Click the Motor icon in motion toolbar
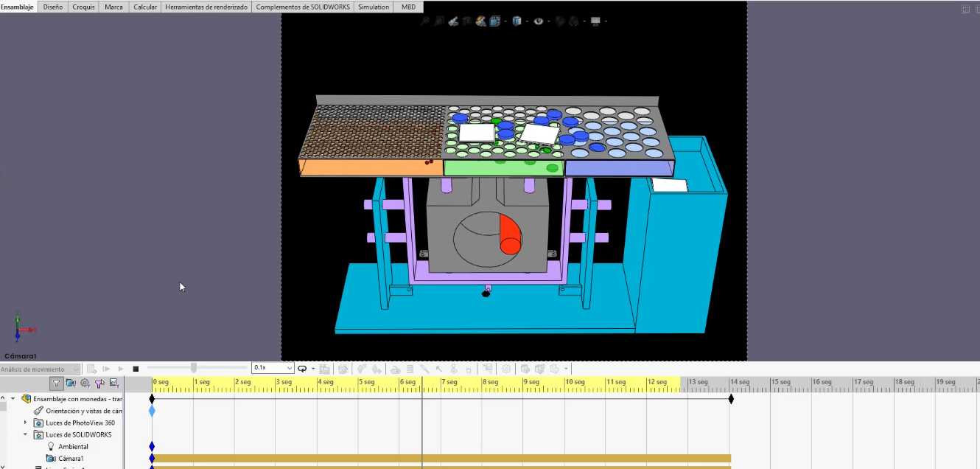This screenshot has height=469, width=980. pos(395,369)
